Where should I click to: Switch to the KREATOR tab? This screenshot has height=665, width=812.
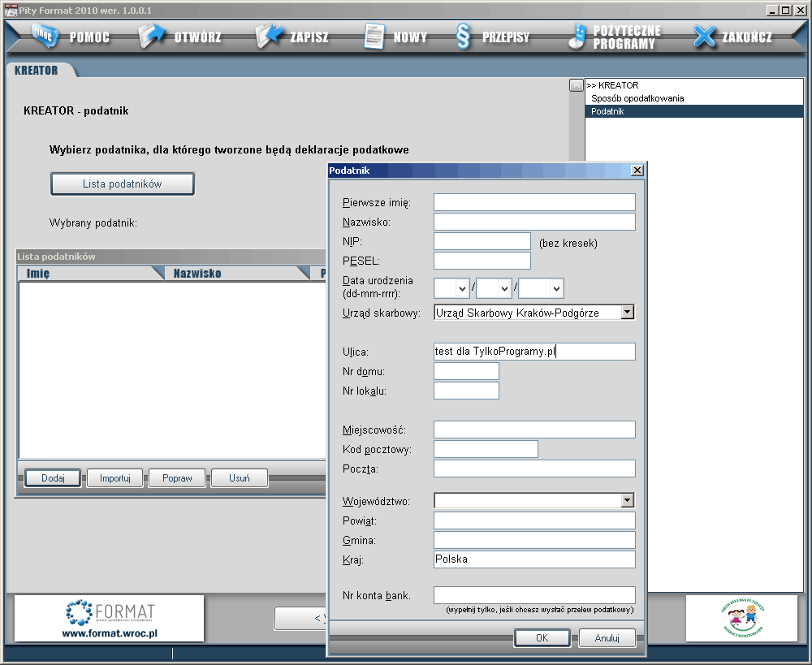click(37, 71)
